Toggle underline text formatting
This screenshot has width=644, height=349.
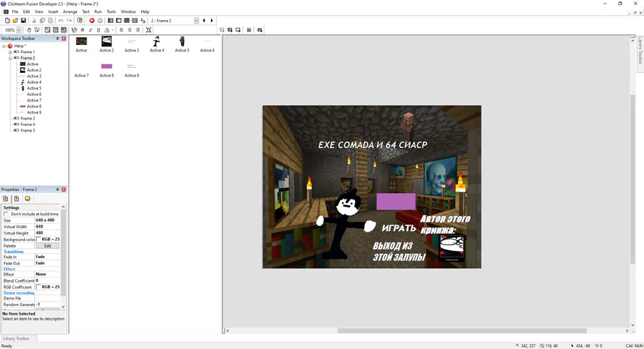98,30
